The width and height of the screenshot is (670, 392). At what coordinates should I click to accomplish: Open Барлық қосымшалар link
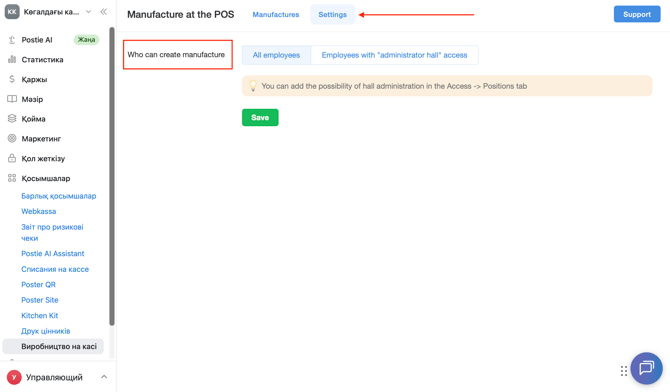point(59,196)
